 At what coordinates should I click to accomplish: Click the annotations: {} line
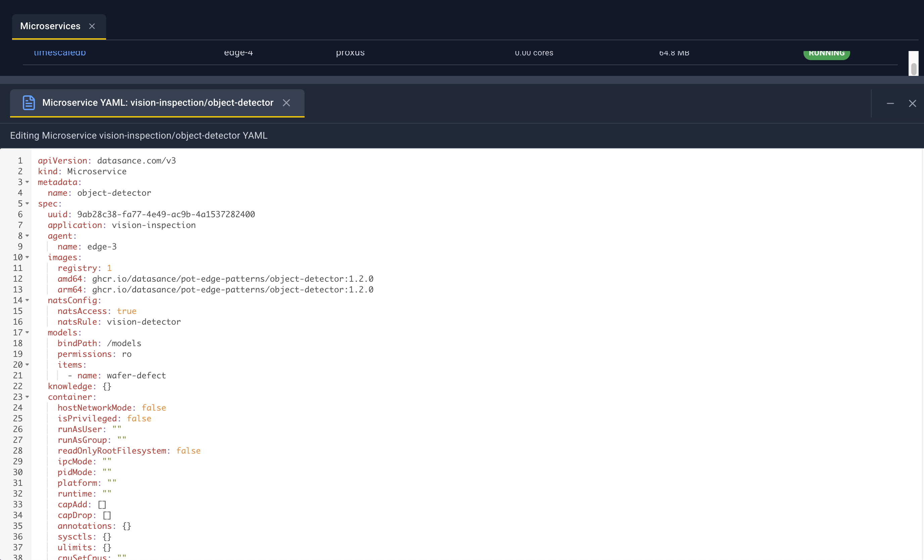point(94,526)
